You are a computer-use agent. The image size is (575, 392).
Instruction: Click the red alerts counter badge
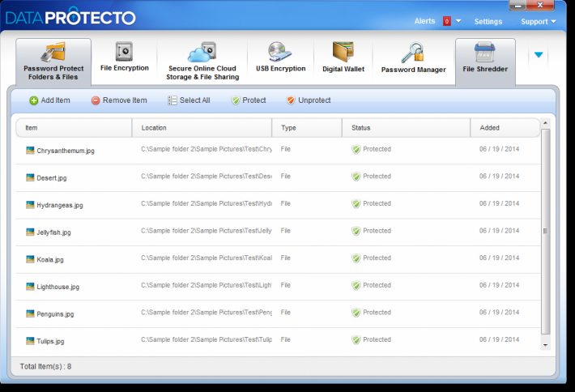(447, 21)
